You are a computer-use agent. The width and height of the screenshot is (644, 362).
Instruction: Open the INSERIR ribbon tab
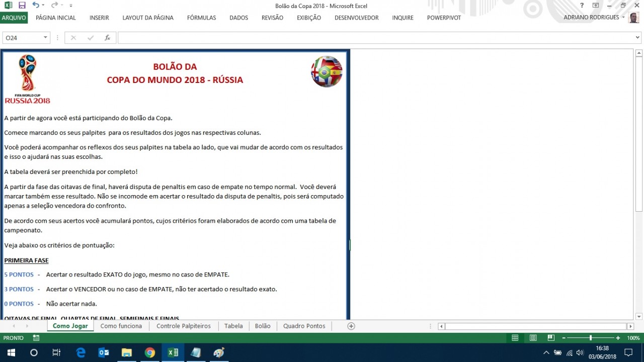click(x=99, y=18)
